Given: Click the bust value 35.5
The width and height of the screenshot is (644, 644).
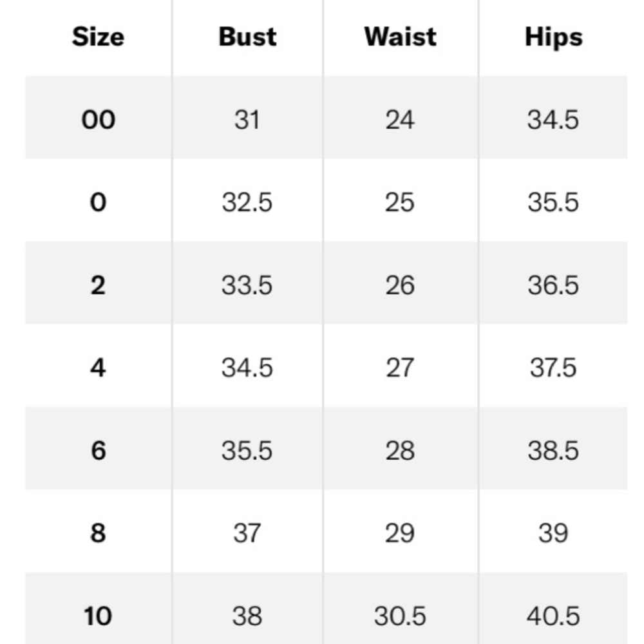Looking at the screenshot, I should 247,450.
